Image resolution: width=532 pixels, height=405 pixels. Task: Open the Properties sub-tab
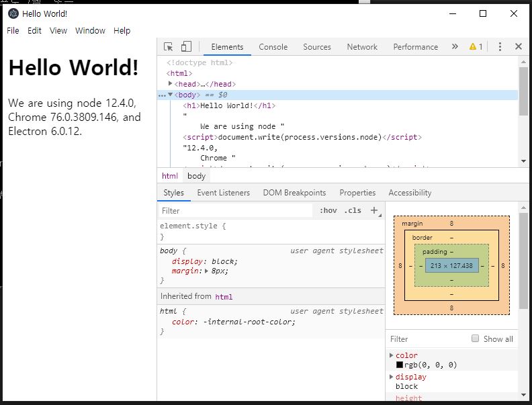(x=357, y=193)
